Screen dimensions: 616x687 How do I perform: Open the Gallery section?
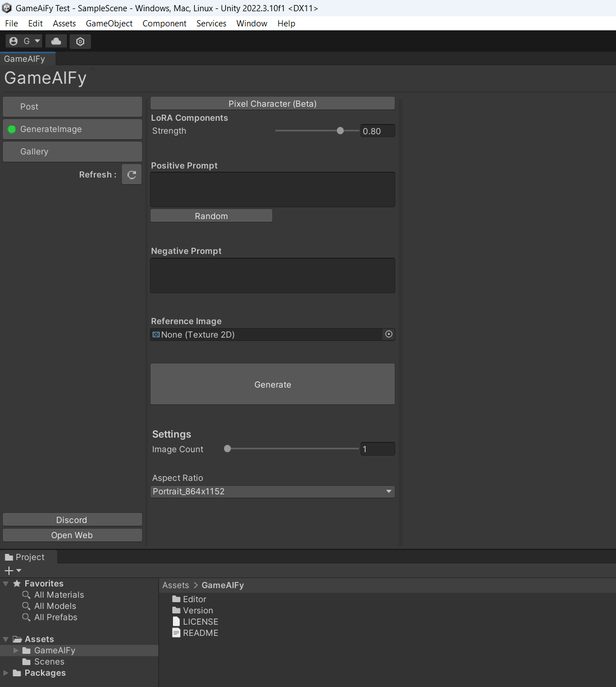(72, 152)
